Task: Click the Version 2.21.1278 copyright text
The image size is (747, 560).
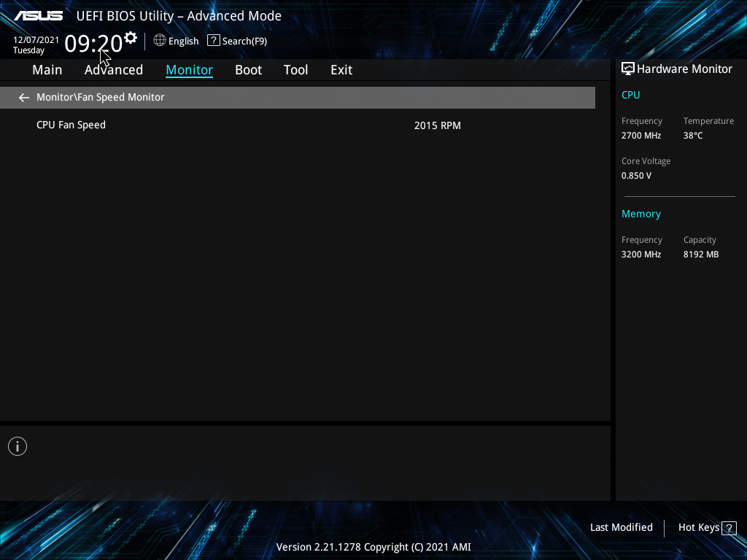Action: (x=373, y=547)
